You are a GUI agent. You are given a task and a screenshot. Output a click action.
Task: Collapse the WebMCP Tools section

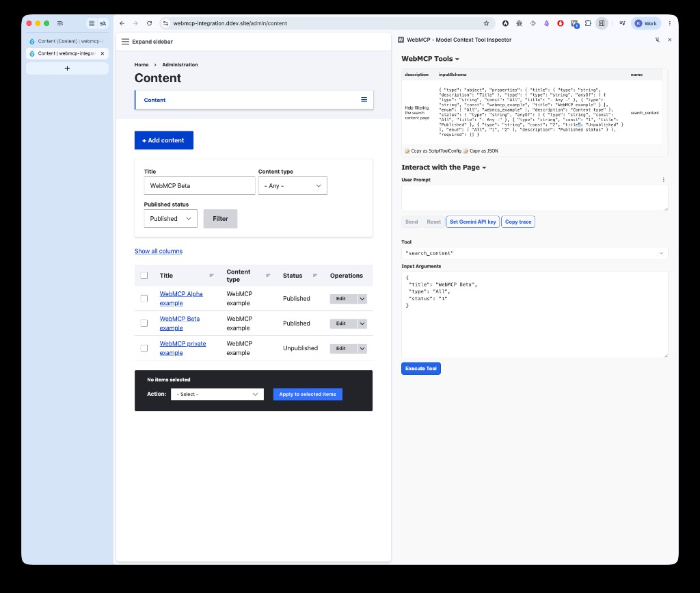click(430, 59)
